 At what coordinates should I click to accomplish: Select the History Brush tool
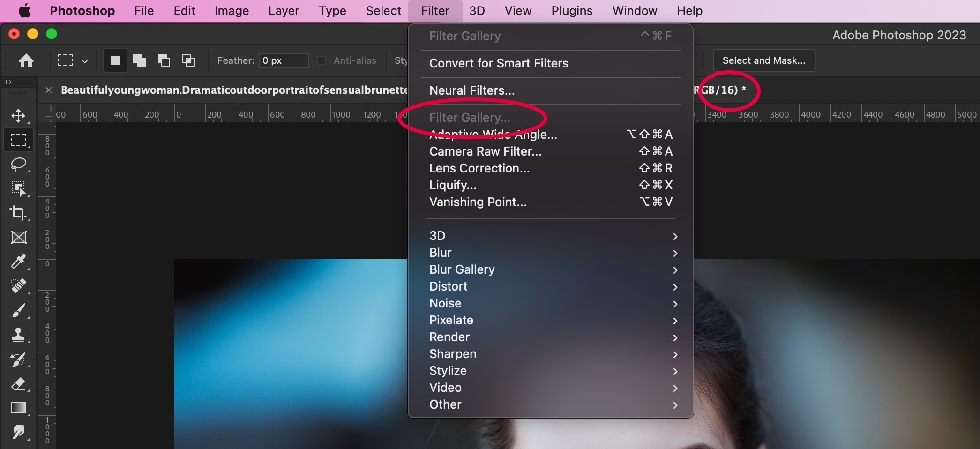coord(18,359)
